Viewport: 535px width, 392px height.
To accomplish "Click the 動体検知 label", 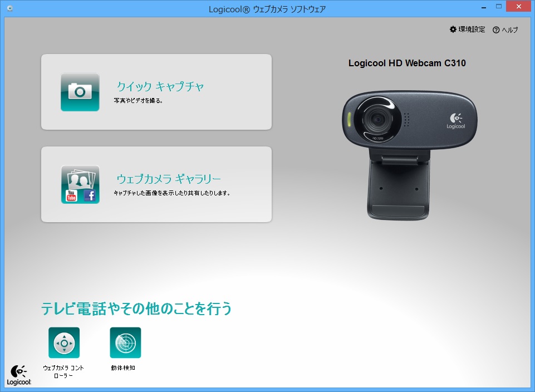I will [123, 367].
